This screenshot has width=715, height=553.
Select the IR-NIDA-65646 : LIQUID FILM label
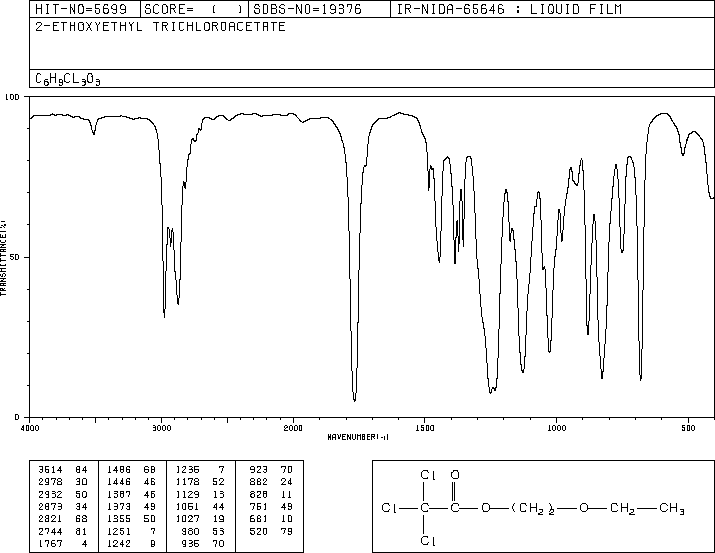click(509, 9)
